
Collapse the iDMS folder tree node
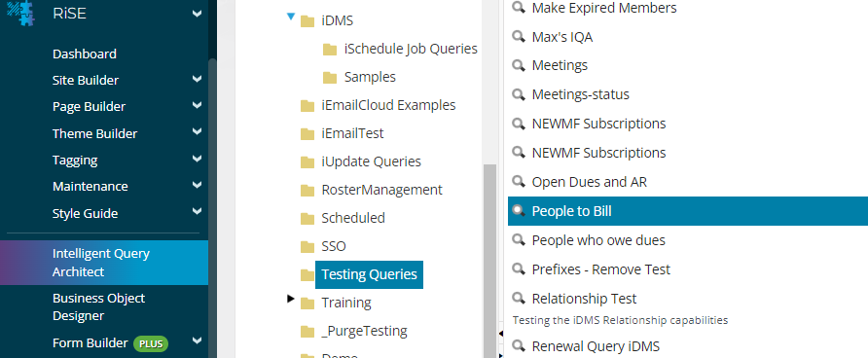tap(291, 18)
